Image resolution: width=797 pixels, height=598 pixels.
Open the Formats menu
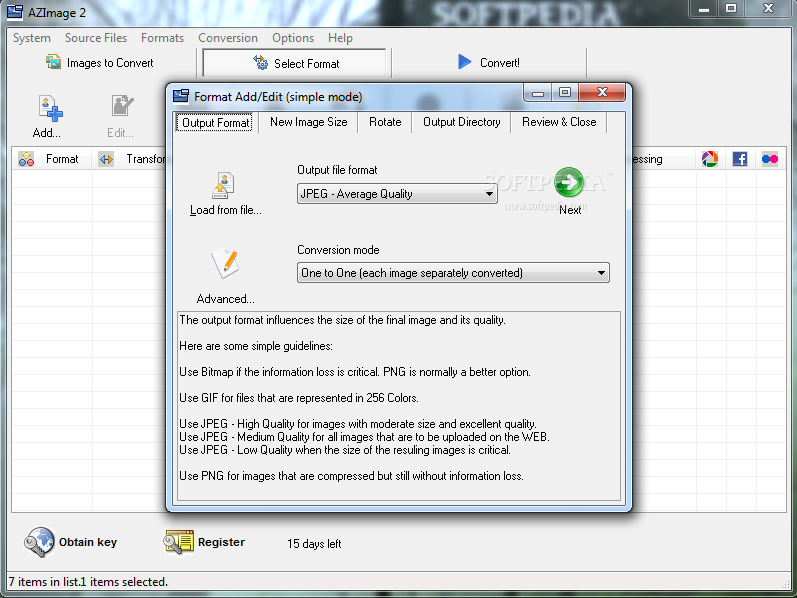tap(162, 38)
